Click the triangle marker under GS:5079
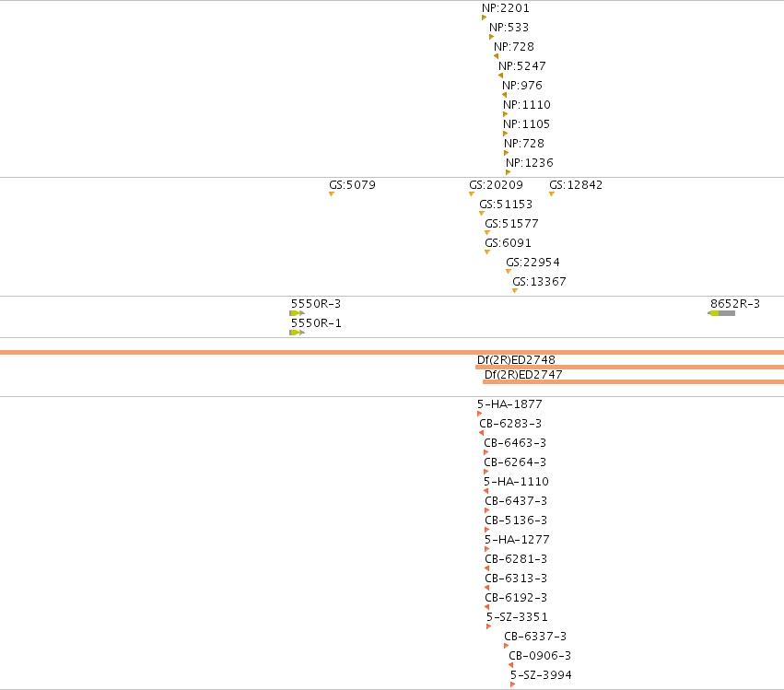The height and width of the screenshot is (690, 784). 332,194
